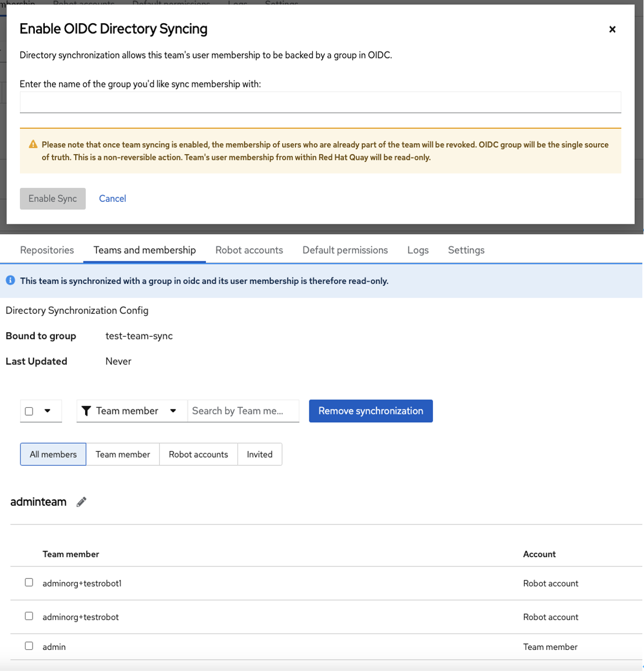Check the box for the adminorg+testrobot row
The width and height of the screenshot is (644, 672).
[x=29, y=616]
